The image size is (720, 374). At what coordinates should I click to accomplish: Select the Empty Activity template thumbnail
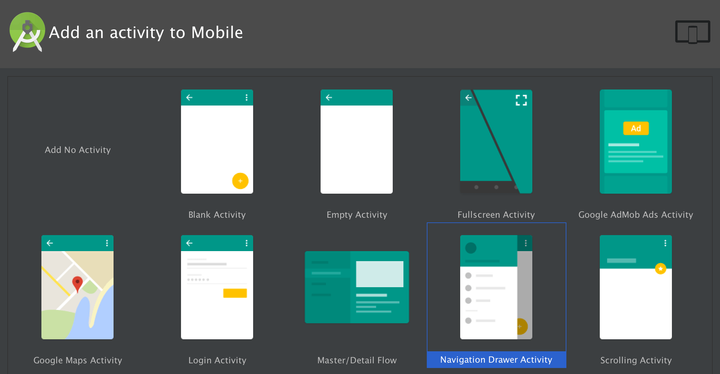point(356,142)
